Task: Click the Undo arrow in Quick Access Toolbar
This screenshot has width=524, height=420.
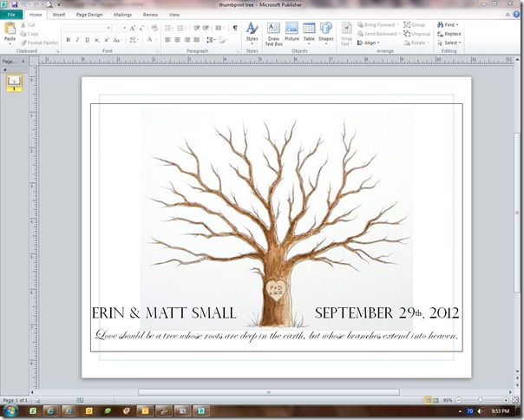Action: [x=23, y=4]
